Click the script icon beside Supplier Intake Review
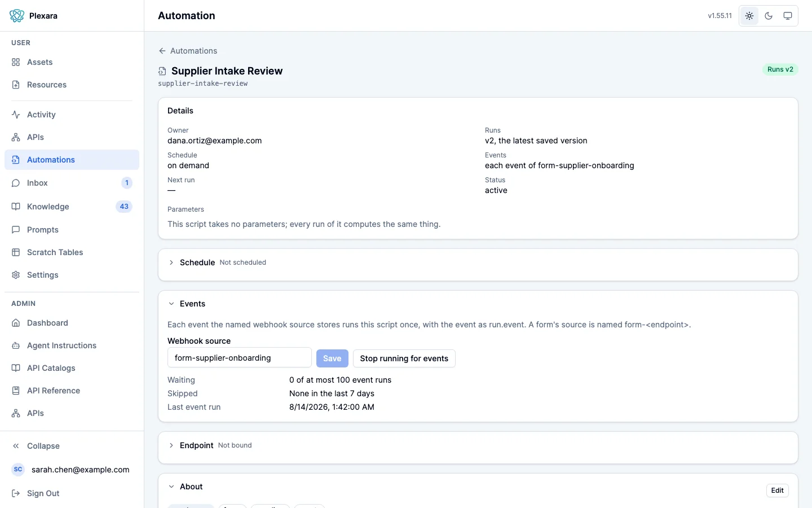 (x=162, y=71)
